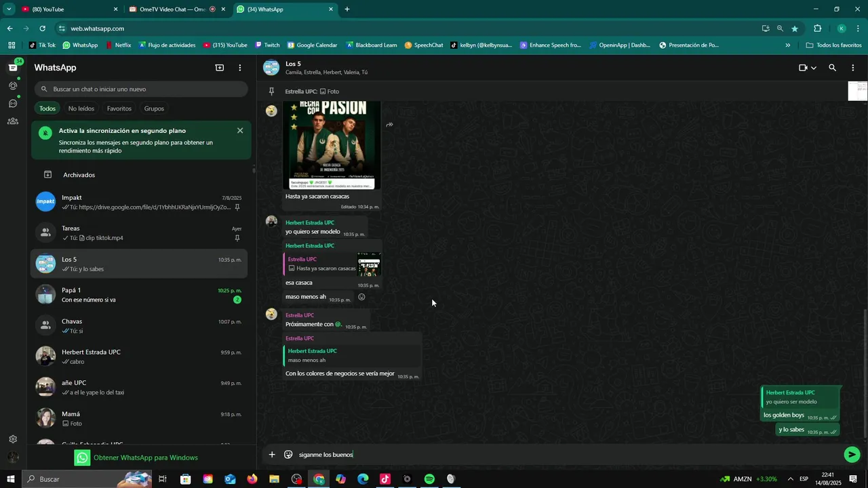The image size is (868, 488).
Task: Open Spotify from the taskbar
Action: [x=429, y=479]
